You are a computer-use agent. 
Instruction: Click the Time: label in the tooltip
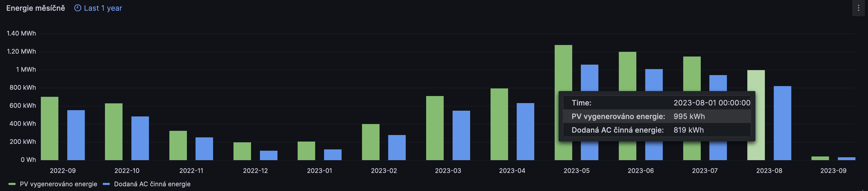tap(582, 103)
